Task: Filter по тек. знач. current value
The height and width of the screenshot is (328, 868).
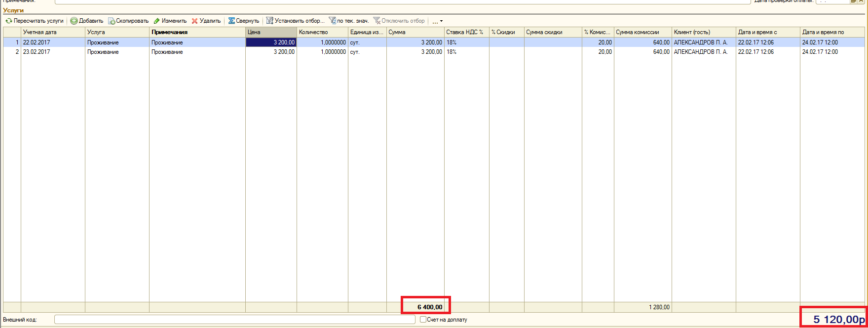Action: 349,21
